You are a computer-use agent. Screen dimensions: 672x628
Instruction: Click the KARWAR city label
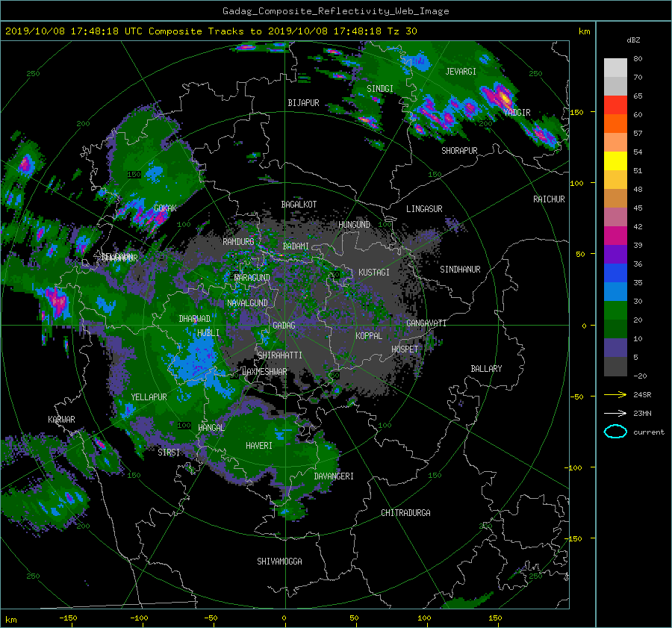pos(61,420)
